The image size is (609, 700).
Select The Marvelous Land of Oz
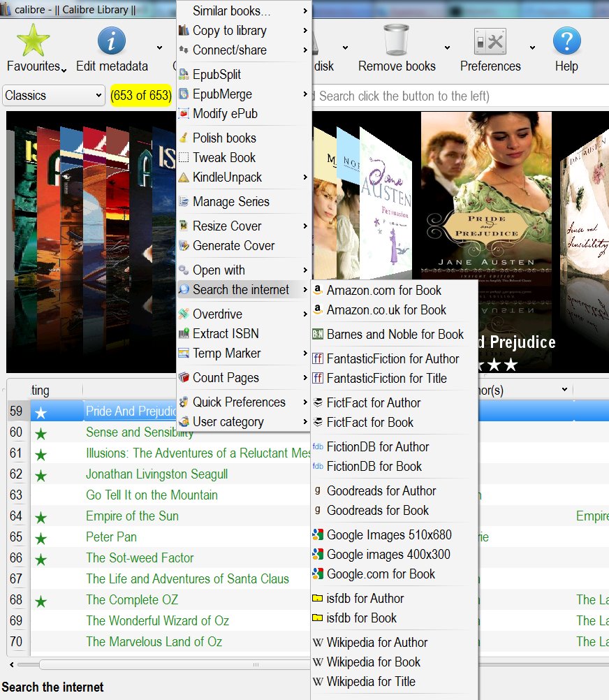click(x=154, y=642)
